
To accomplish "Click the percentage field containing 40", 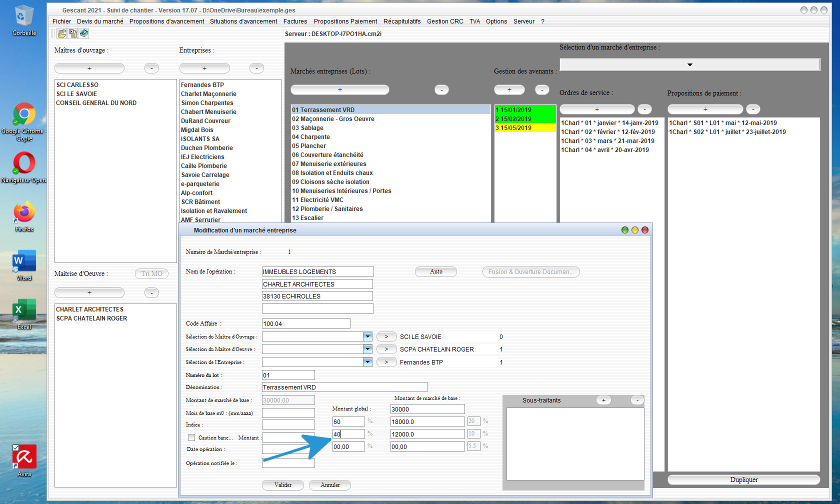I will (x=348, y=434).
